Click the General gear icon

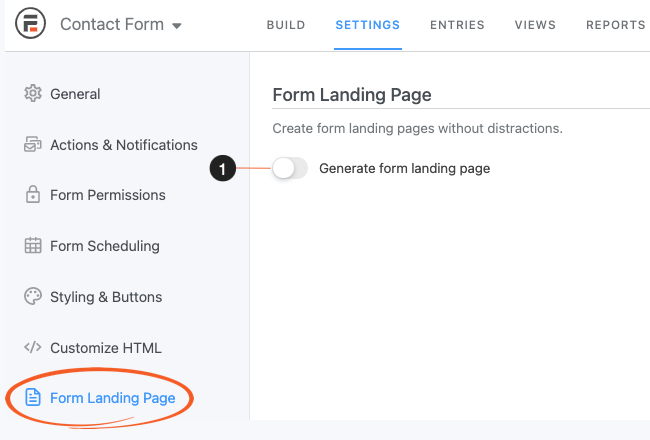click(x=32, y=94)
